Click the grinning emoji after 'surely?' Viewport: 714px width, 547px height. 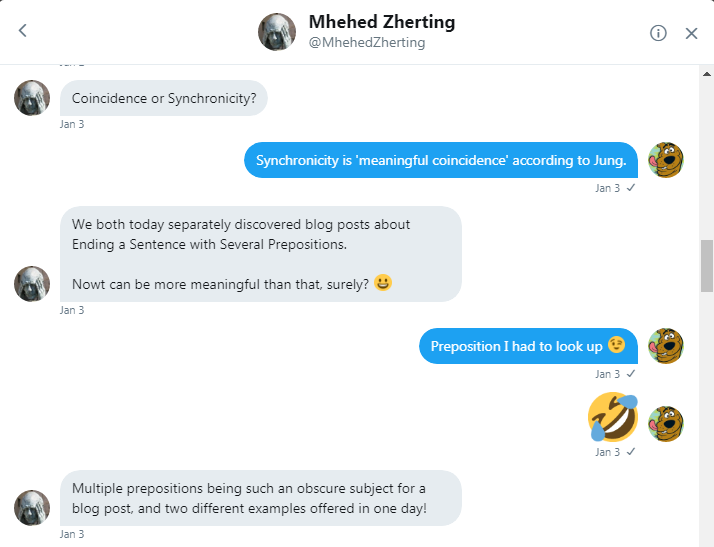pyautogui.click(x=383, y=284)
